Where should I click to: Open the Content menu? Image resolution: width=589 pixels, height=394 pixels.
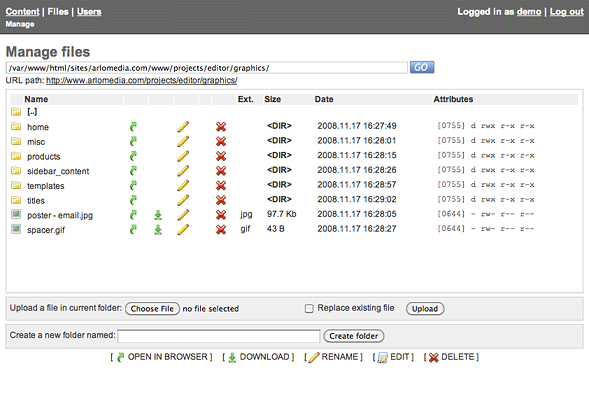tap(23, 12)
